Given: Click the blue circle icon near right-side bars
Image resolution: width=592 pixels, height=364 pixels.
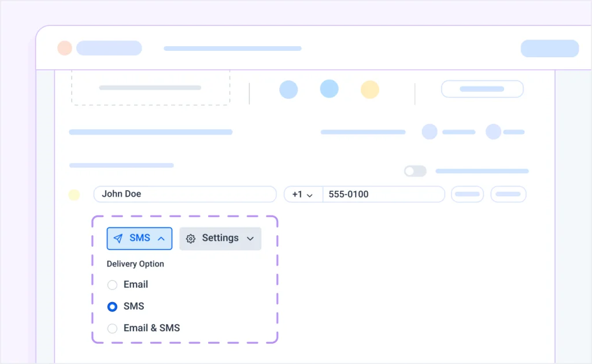Looking at the screenshot, I should point(430,132).
